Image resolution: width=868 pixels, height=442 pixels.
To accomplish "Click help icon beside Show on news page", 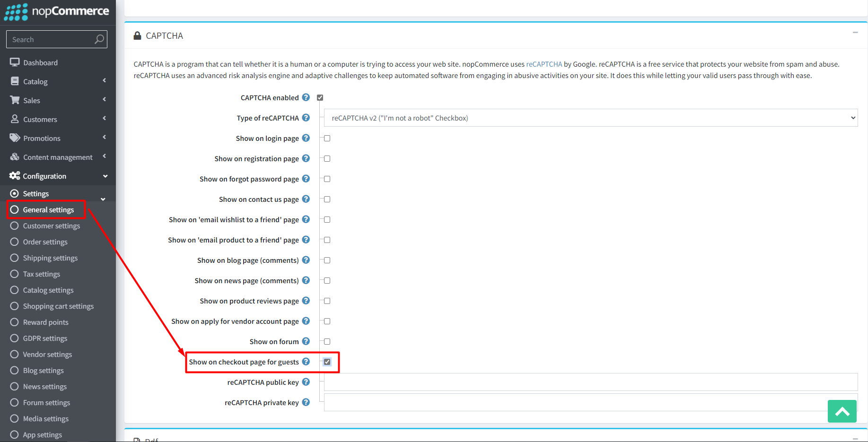I will [306, 280].
